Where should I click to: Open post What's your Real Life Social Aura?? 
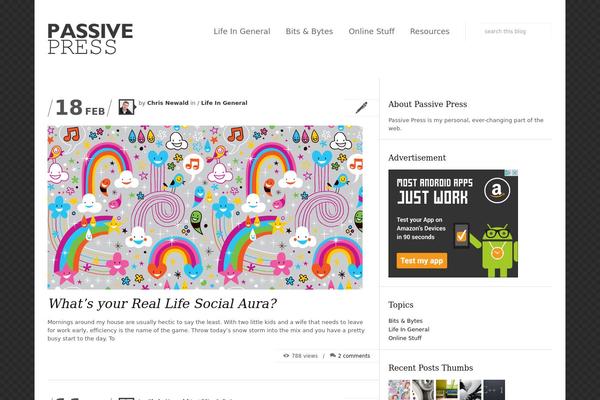click(162, 304)
